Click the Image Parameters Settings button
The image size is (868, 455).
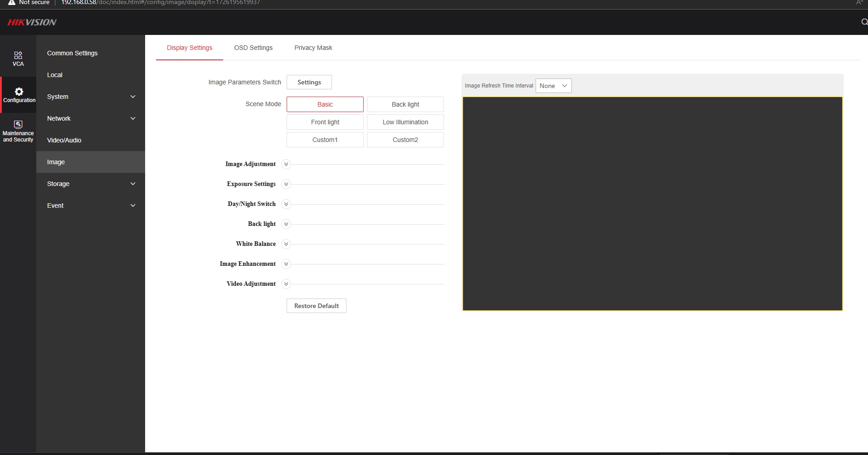(x=309, y=82)
